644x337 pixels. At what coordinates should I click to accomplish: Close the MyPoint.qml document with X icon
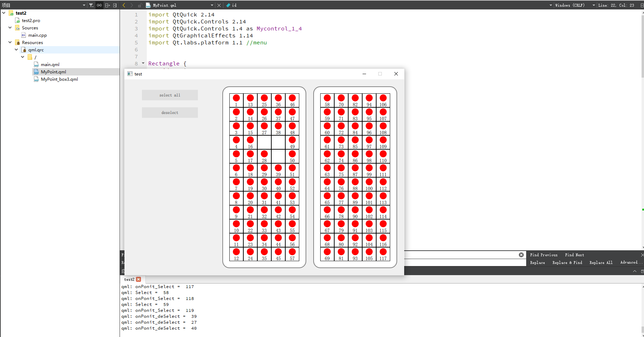click(x=219, y=5)
